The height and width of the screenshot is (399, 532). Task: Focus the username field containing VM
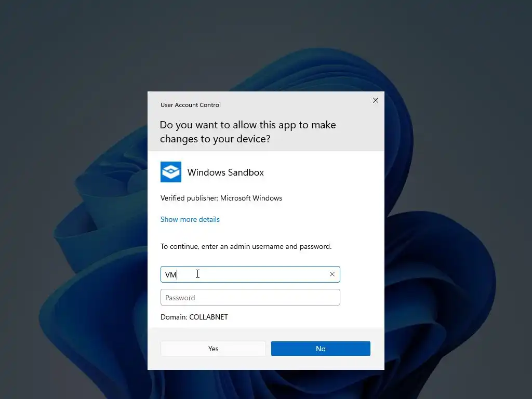coord(250,274)
